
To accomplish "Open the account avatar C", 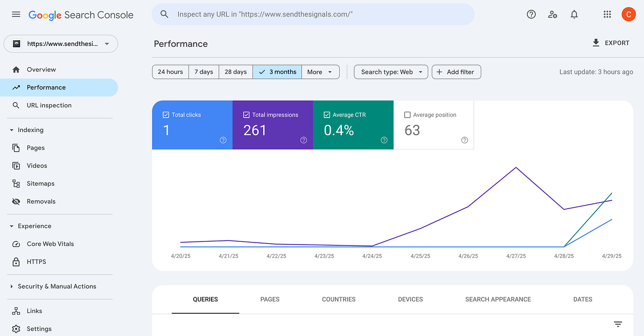I will coord(629,14).
